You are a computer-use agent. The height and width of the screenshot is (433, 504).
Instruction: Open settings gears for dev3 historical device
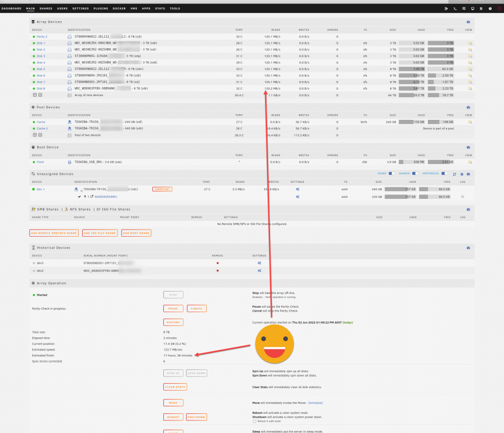click(260, 263)
